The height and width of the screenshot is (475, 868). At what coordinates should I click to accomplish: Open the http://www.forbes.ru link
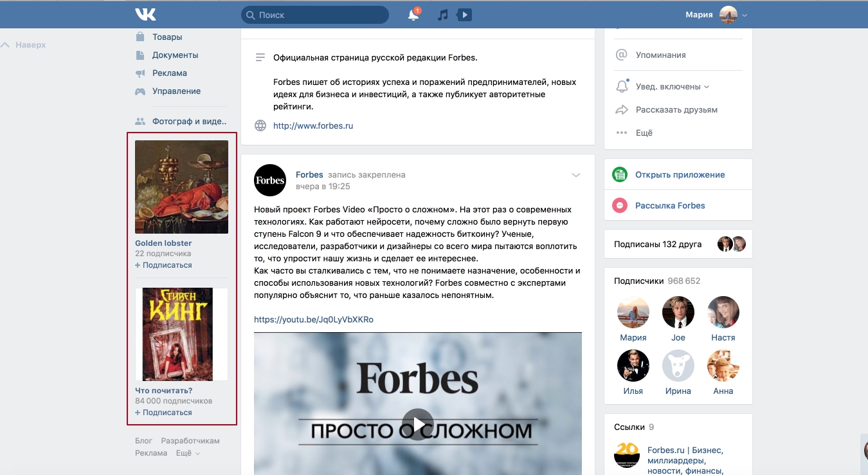click(313, 126)
